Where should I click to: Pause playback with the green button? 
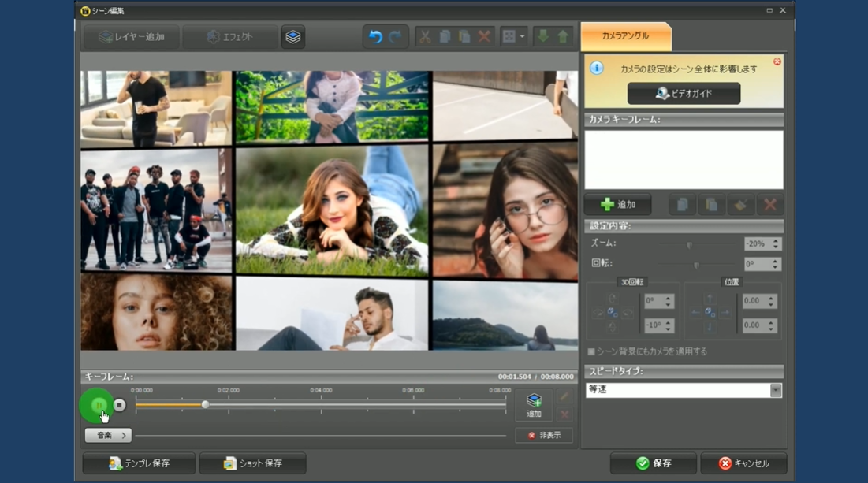coord(98,405)
